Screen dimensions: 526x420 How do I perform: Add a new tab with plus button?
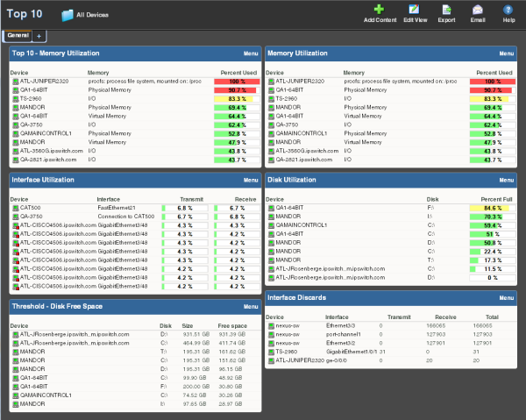39,36
